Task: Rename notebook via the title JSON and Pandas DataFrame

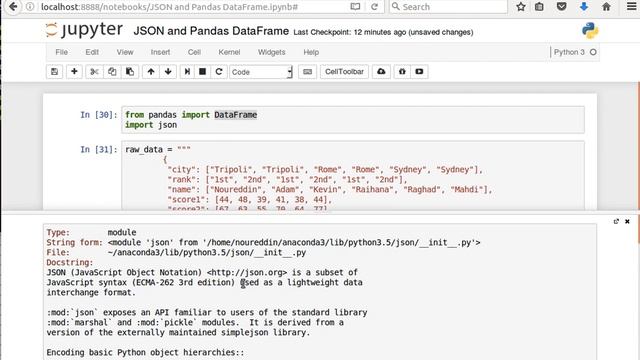Action: click(211, 31)
